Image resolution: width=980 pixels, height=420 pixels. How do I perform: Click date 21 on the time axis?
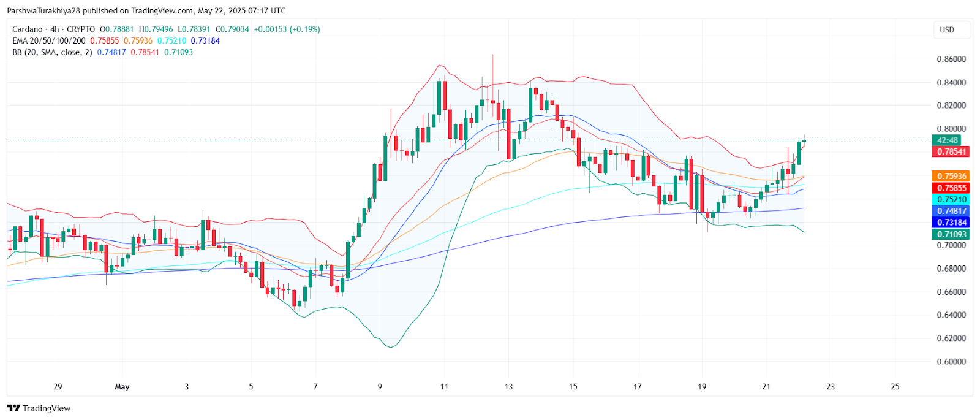coord(766,387)
